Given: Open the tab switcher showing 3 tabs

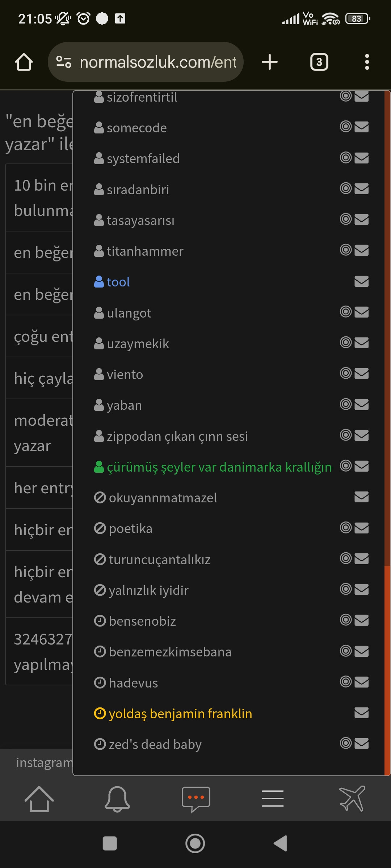Looking at the screenshot, I should (319, 62).
